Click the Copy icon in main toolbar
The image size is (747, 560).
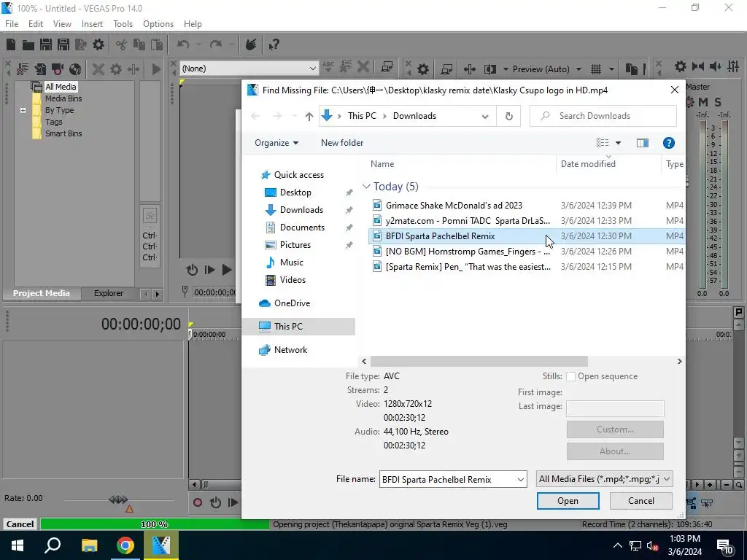point(139,44)
